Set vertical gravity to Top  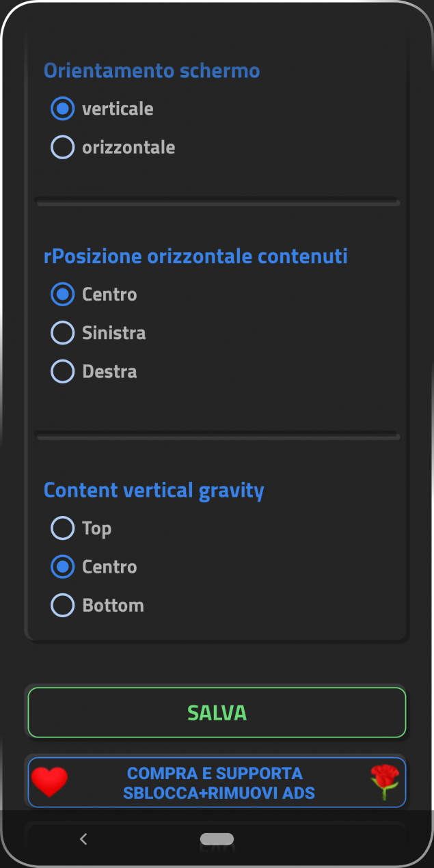(x=81, y=528)
